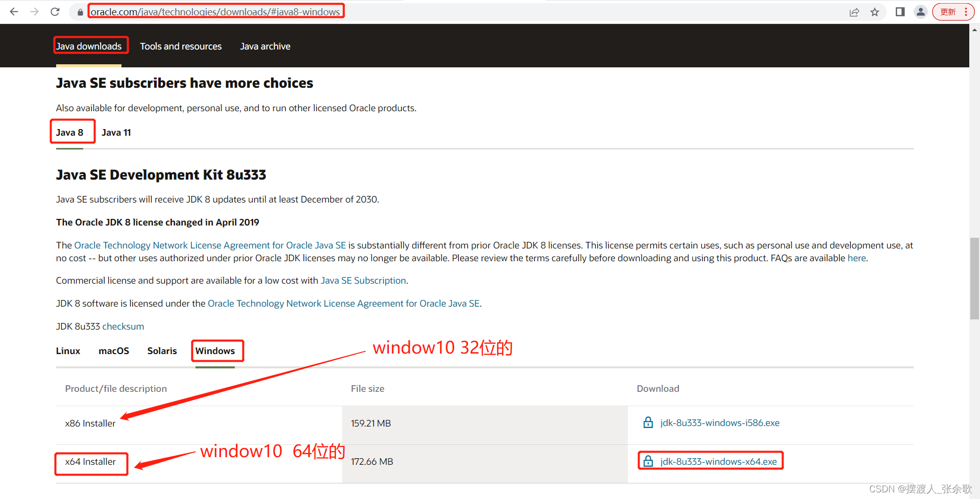Download jdk-8u333-windows-i586.exe
980x499 pixels.
pos(720,423)
